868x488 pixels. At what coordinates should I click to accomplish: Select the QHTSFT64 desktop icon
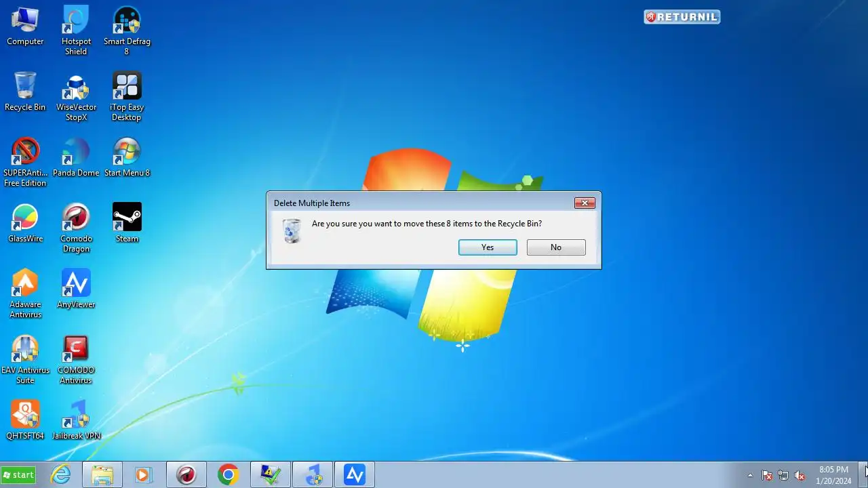click(x=25, y=421)
